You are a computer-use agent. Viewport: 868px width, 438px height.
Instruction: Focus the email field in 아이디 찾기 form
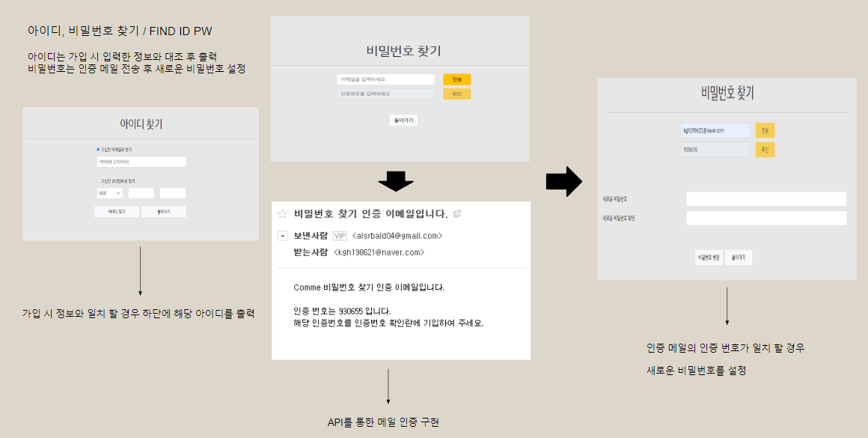coord(141,162)
